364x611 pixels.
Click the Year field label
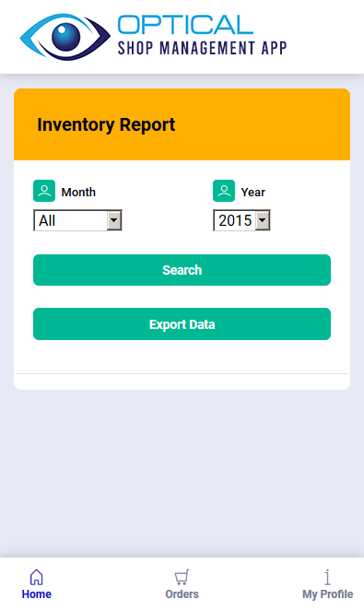click(252, 192)
